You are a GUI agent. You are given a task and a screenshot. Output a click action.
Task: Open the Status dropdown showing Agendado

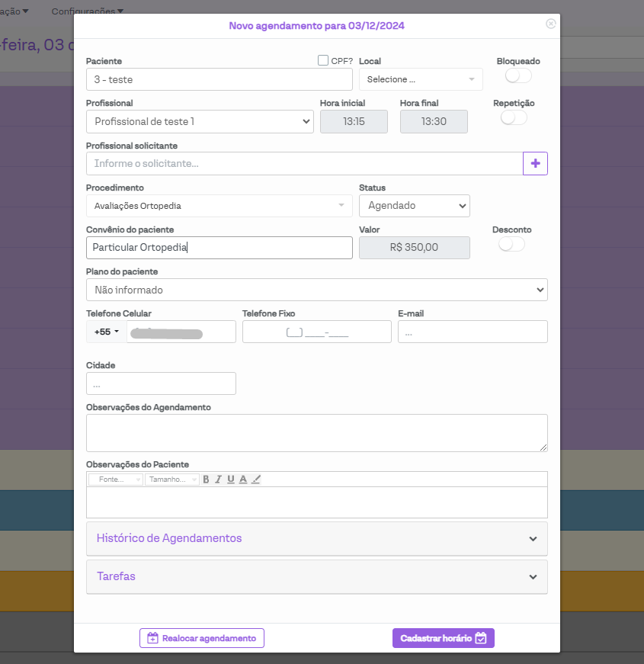coord(415,206)
